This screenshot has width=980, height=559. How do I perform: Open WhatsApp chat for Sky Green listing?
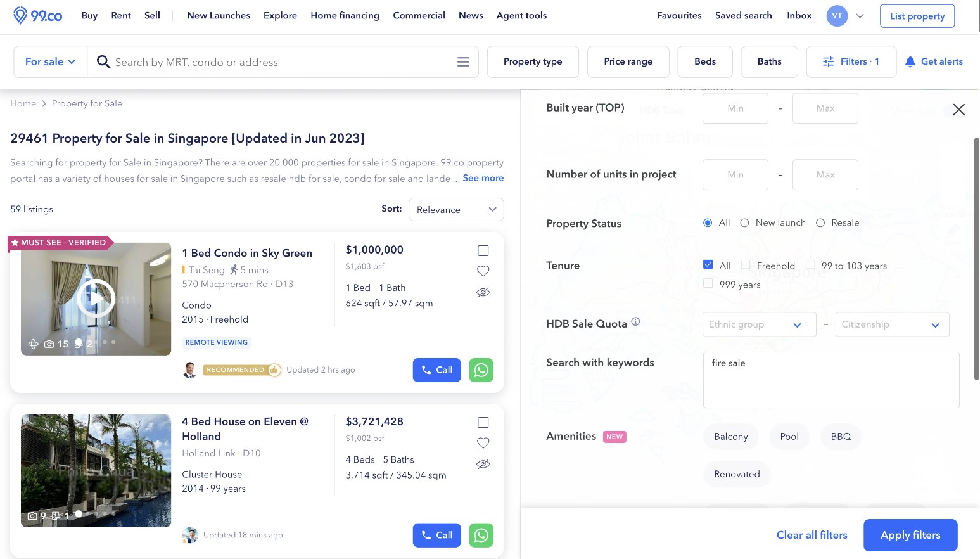pos(481,370)
